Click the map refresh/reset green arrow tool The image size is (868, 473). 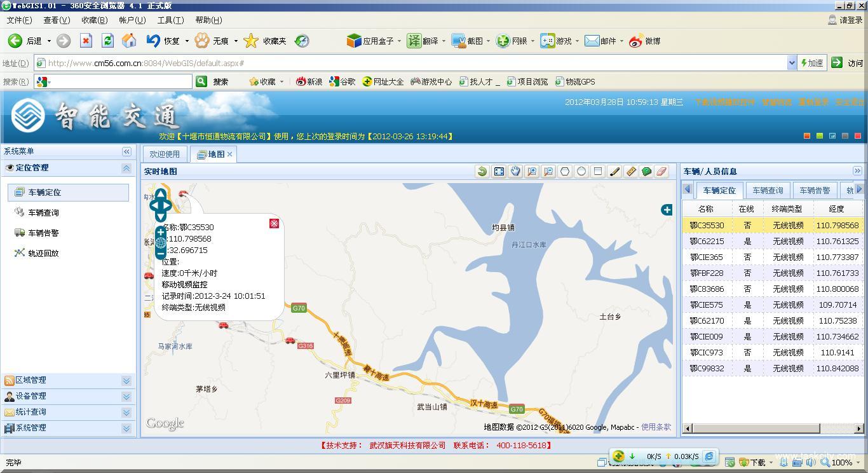click(x=482, y=172)
